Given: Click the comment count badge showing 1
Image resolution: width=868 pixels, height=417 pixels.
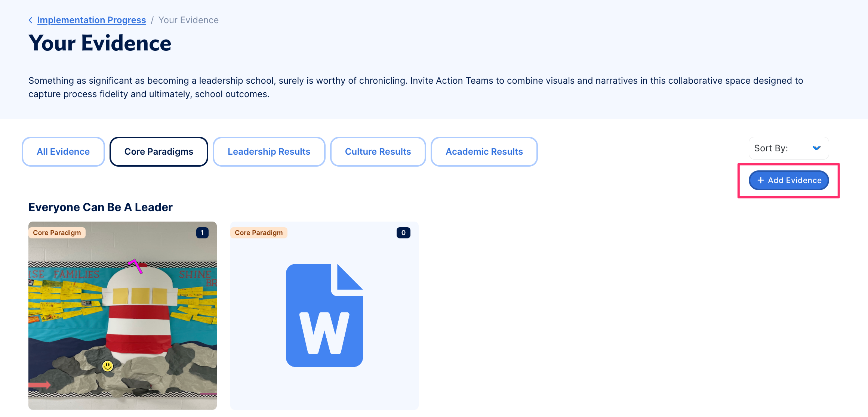Looking at the screenshot, I should (202, 233).
